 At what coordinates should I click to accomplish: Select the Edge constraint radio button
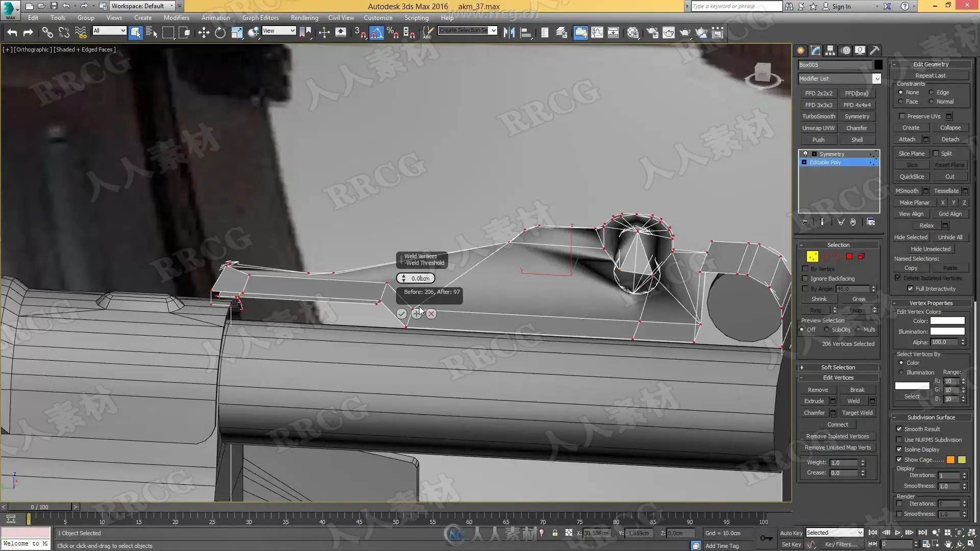click(x=932, y=92)
